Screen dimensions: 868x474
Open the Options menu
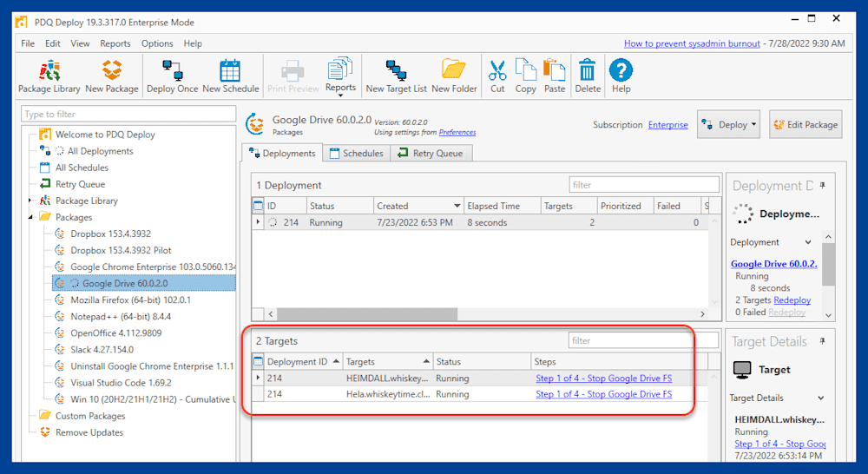[156, 43]
